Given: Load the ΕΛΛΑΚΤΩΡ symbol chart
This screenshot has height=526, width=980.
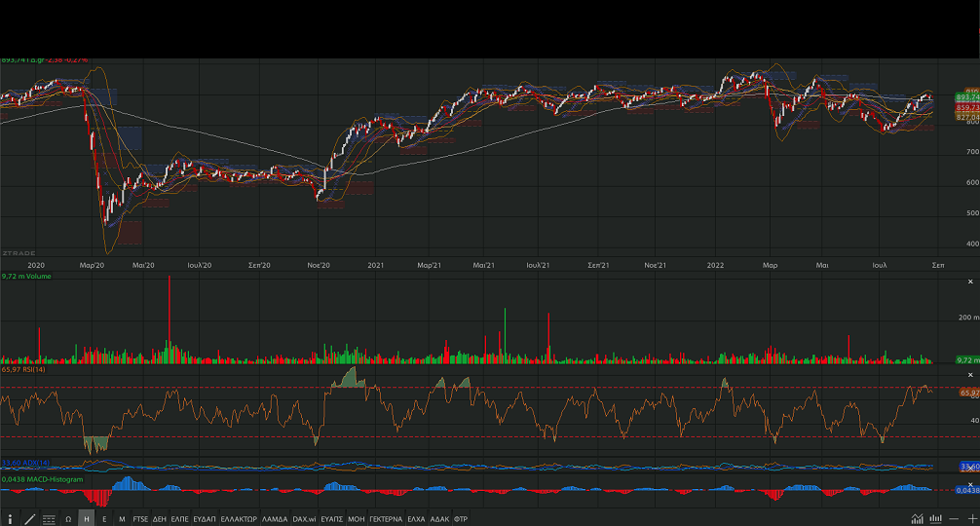Looking at the screenshot, I should pos(239,519).
